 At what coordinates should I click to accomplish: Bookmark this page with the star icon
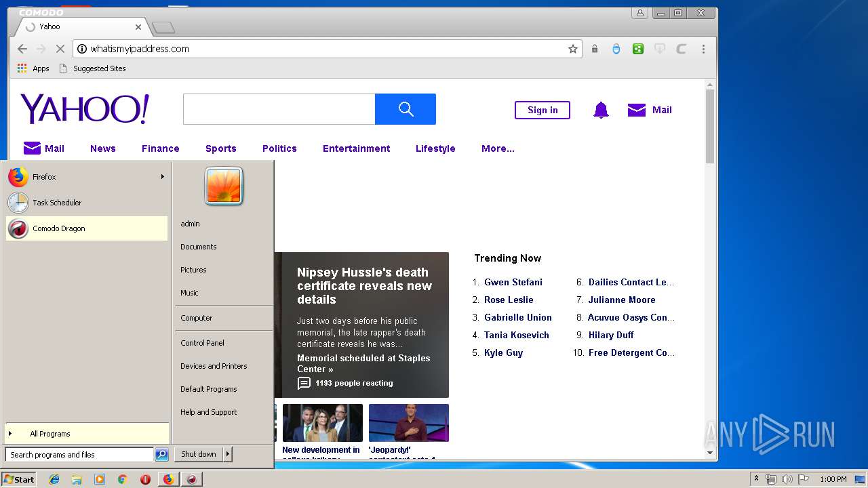[x=573, y=49]
